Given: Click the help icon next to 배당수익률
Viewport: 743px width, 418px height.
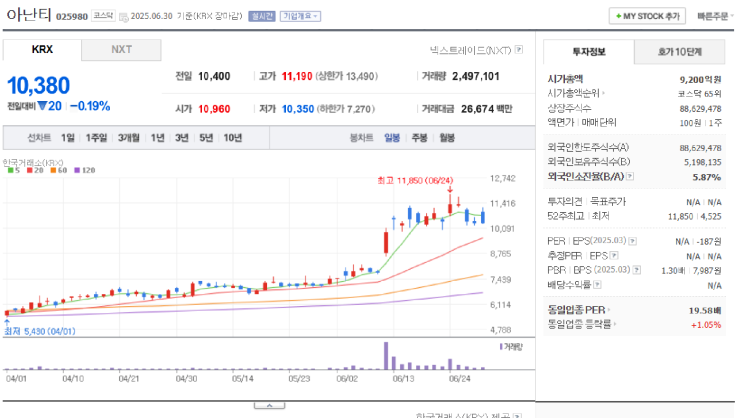Looking at the screenshot, I should pos(597,285).
